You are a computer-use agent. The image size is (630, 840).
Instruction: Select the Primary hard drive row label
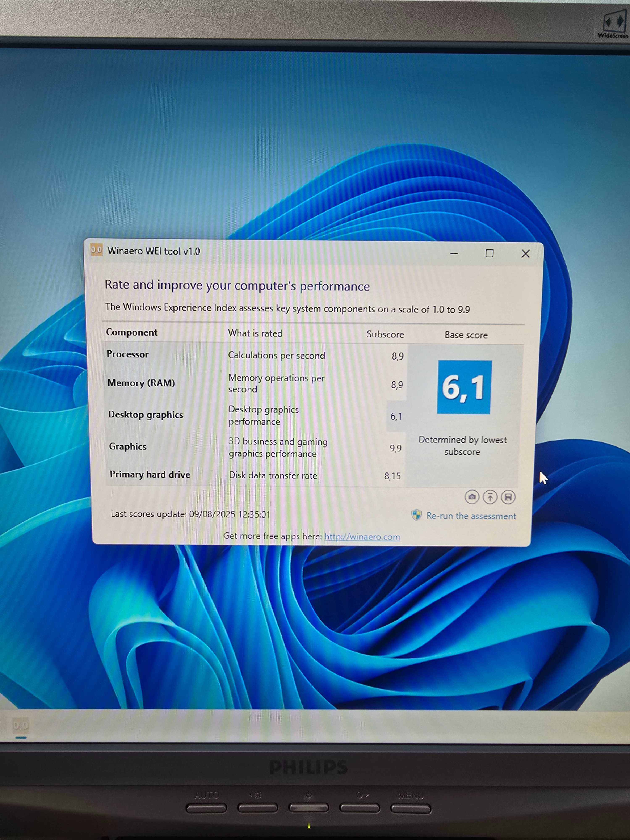point(150,474)
